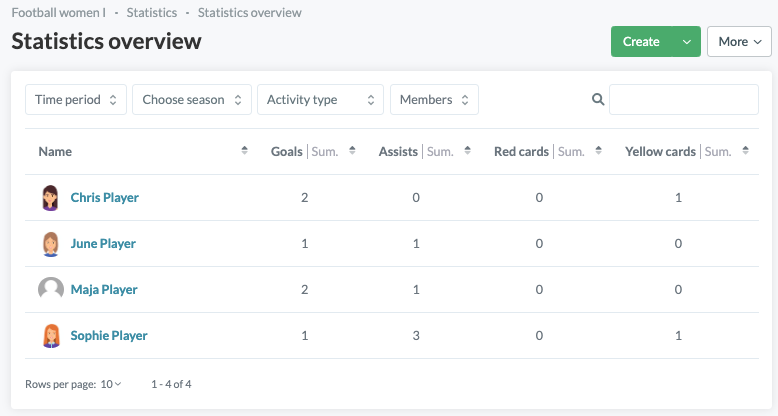Click the green Create button
Viewport: 778px width, 416px height.
point(642,42)
